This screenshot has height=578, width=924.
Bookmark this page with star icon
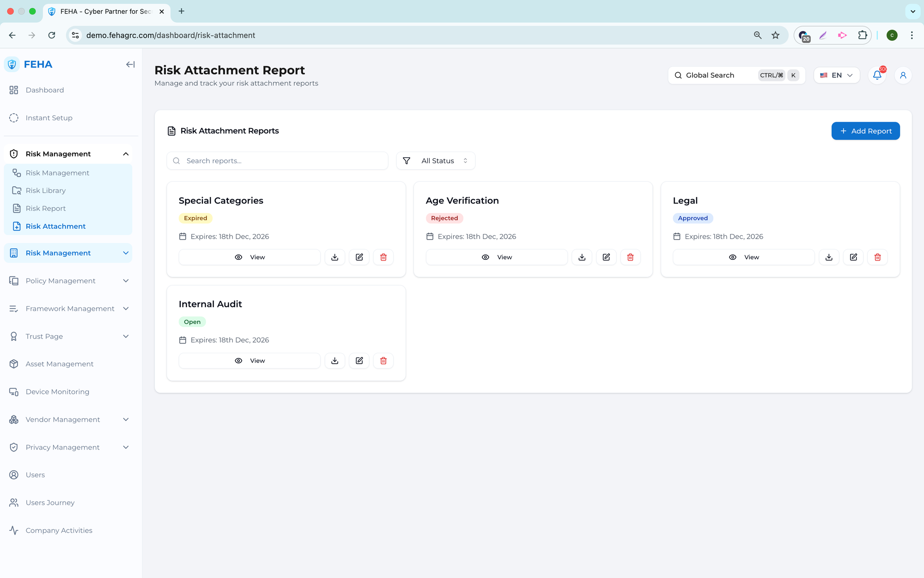pyautogui.click(x=775, y=35)
